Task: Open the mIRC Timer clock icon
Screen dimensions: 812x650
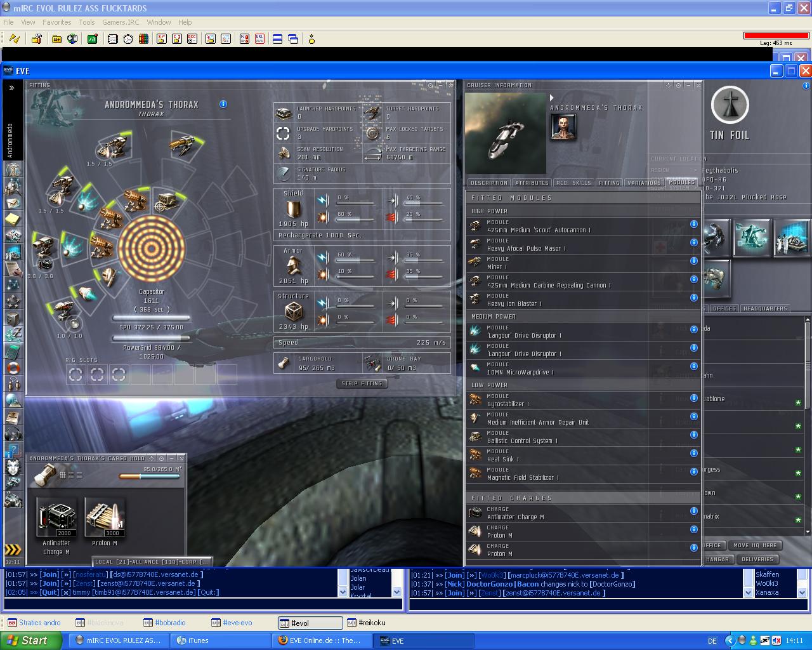Action: tap(128, 39)
